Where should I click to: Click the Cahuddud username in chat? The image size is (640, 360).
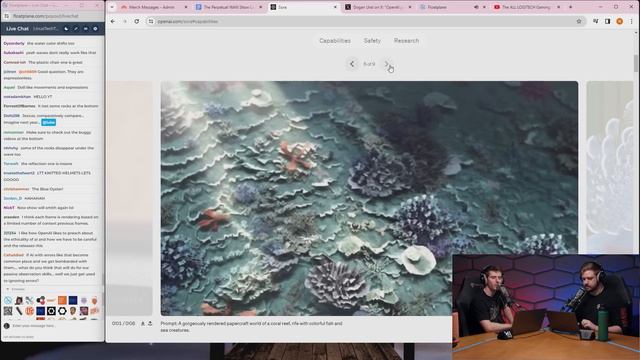(14, 255)
